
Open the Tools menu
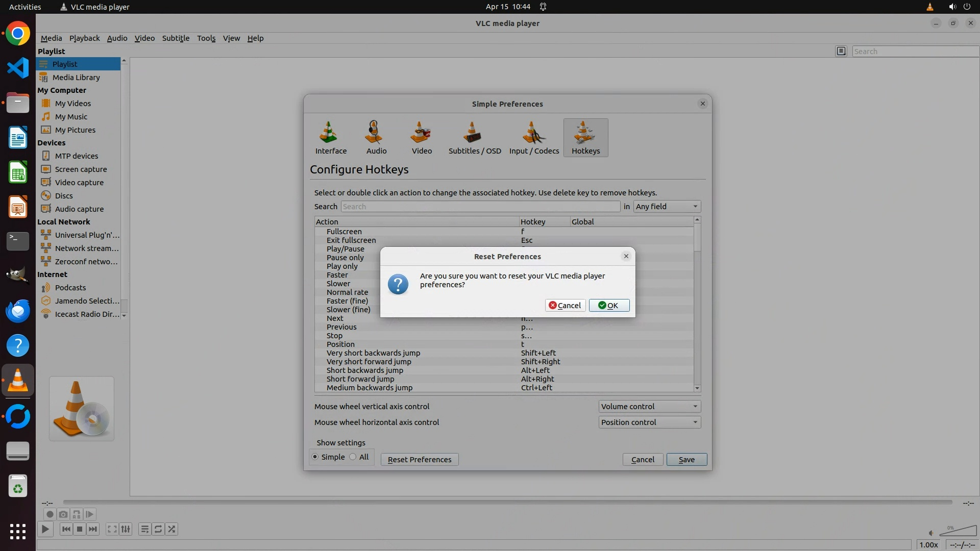pyautogui.click(x=206, y=38)
